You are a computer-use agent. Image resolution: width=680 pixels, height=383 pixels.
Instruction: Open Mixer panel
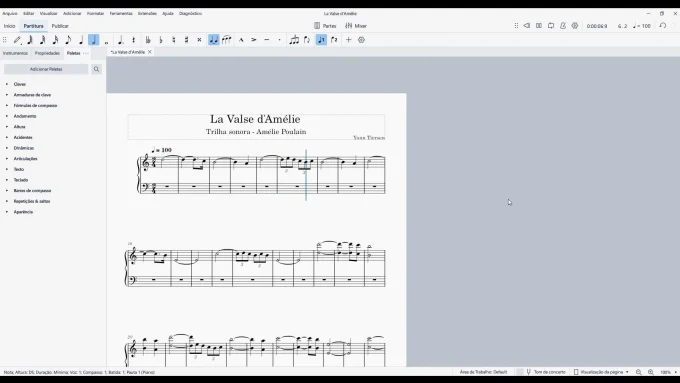356,26
